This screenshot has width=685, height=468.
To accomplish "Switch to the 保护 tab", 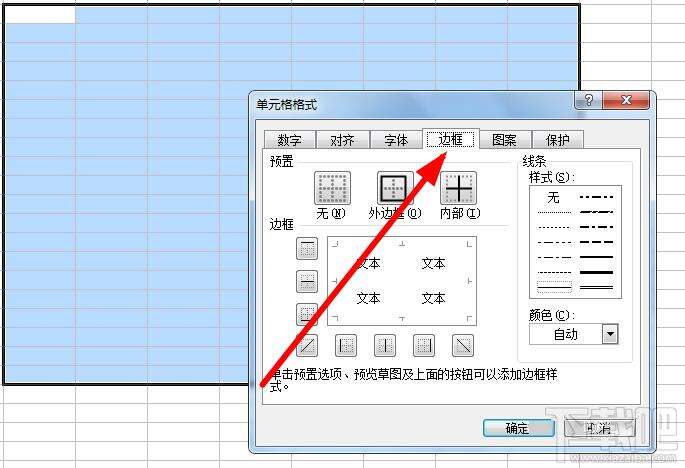I will (558, 140).
